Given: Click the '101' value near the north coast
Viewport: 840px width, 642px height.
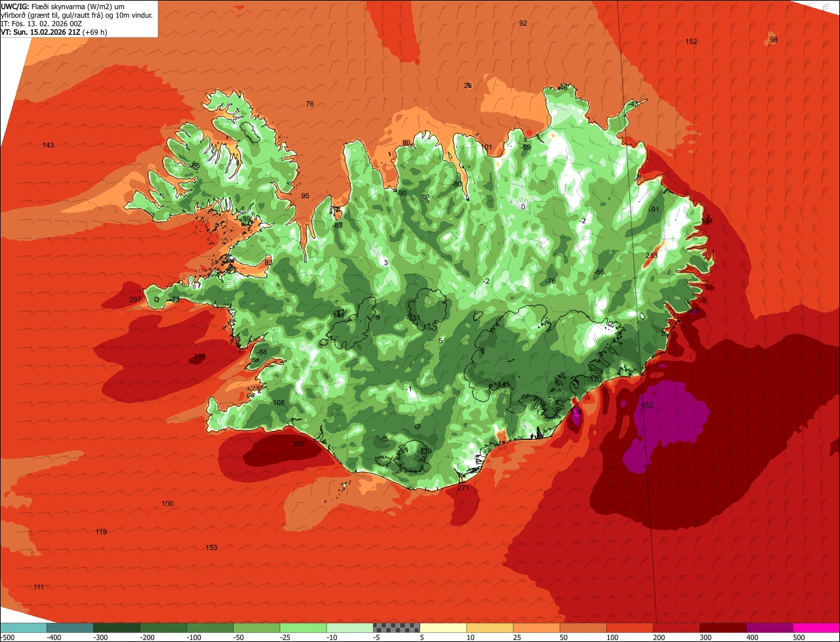Looking at the screenshot, I should (486, 147).
